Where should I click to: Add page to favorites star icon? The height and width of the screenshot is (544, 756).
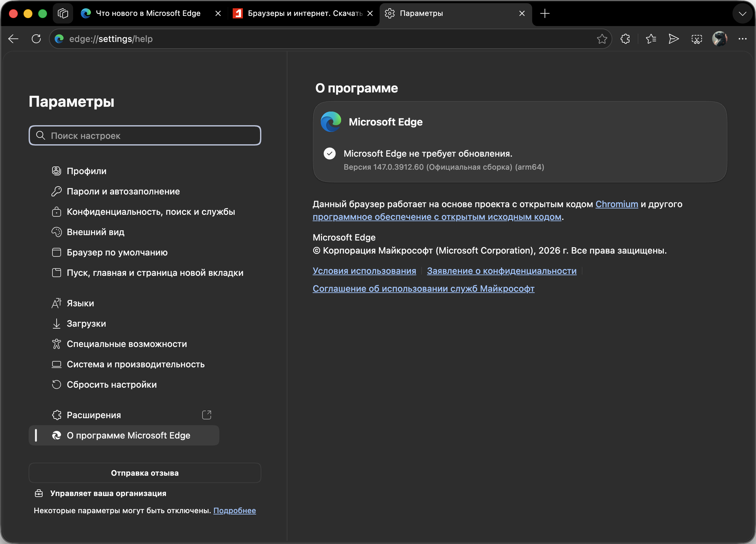[x=602, y=39]
